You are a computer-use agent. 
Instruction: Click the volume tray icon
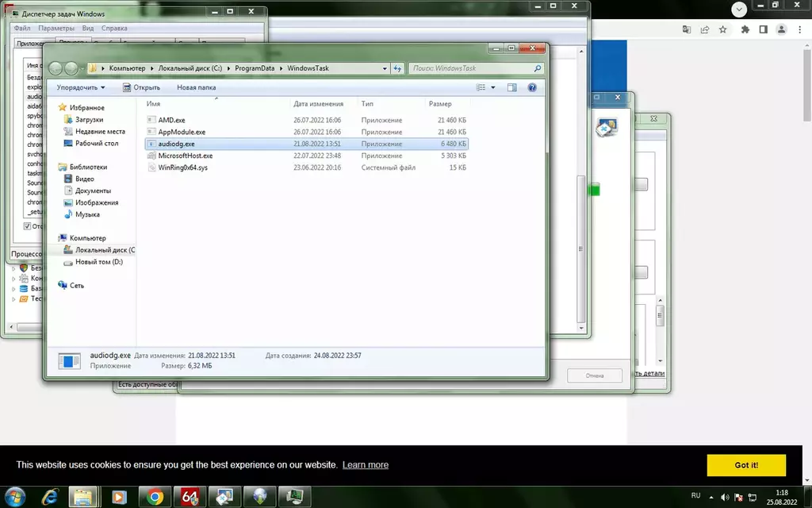tap(725, 497)
